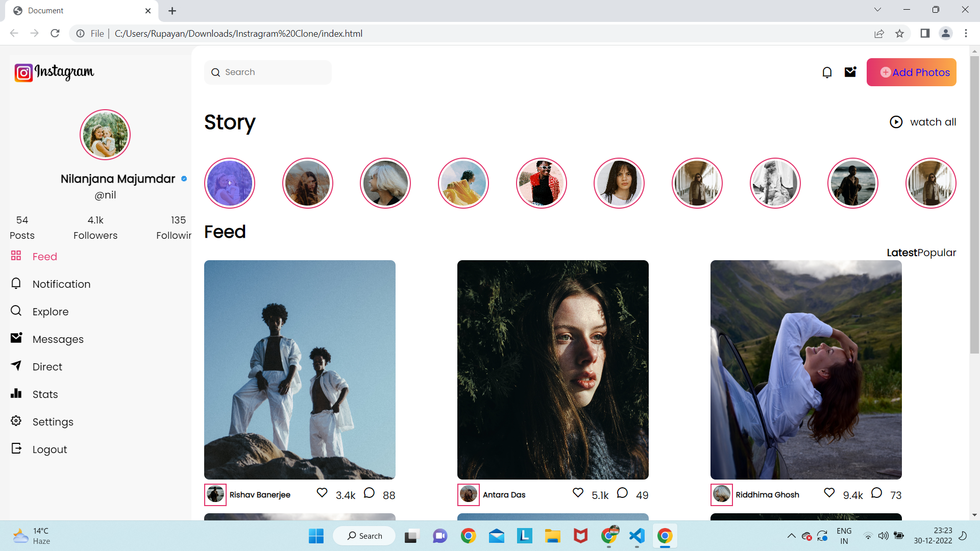
Task: Like Rishav Banerjee's post
Action: (x=322, y=493)
